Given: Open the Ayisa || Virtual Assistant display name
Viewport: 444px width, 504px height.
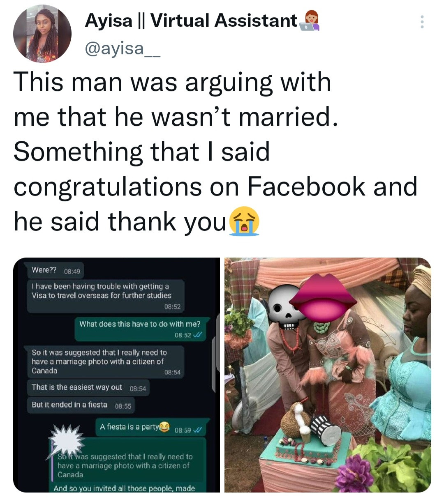Looking at the screenshot, I should pyautogui.click(x=191, y=21).
